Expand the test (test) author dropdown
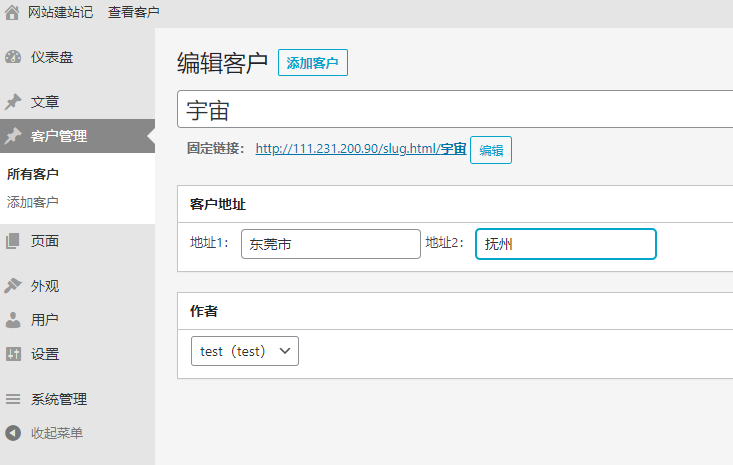Viewport: 733px width, 465px height. coord(244,351)
